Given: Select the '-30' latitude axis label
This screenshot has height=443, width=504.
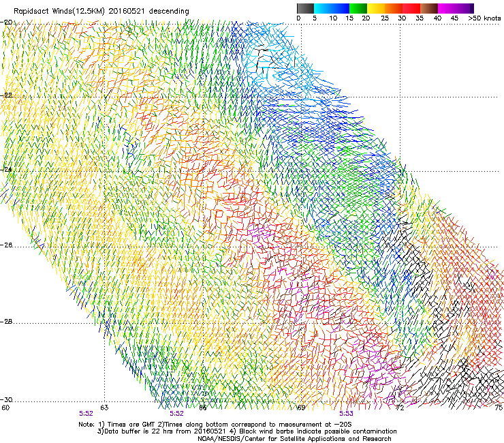Looking at the screenshot, I should (x=6, y=399).
